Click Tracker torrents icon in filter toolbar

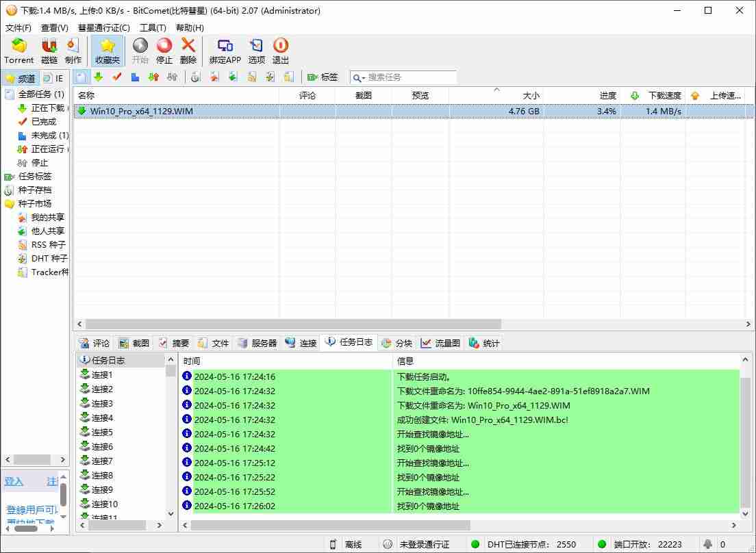coord(289,77)
